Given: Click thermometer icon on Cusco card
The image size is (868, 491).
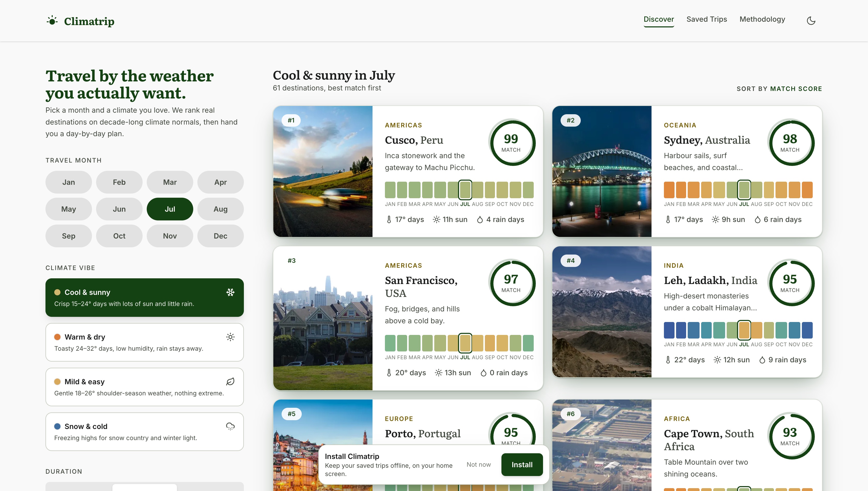Looking at the screenshot, I should [x=389, y=220].
